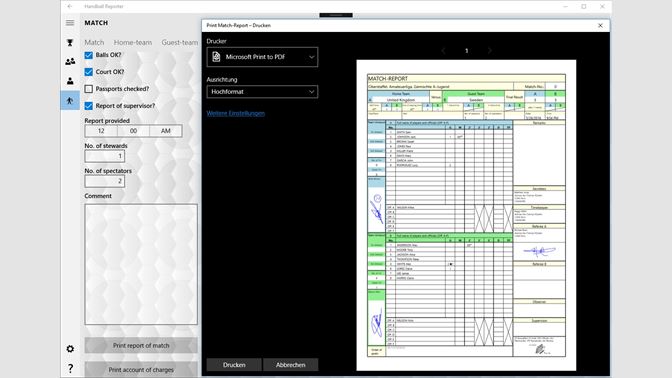Open the single person sidebar icon
Image resolution: width=672 pixels, height=378 pixels.
click(x=70, y=81)
